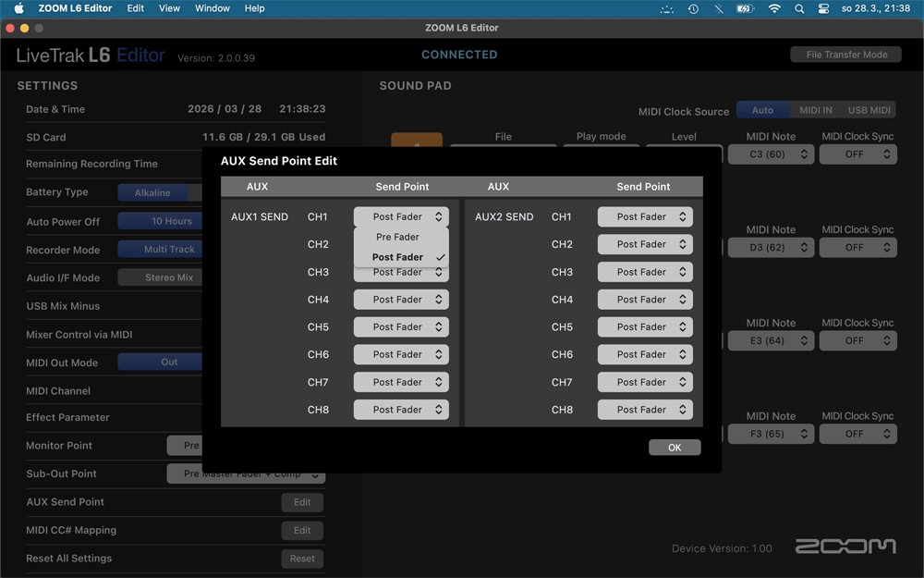Select MIDI IN as clock source
The image size is (924, 578).
pyautogui.click(x=815, y=110)
